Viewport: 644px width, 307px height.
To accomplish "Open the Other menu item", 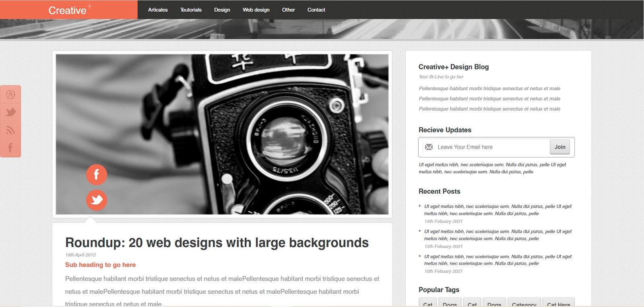I will pyautogui.click(x=289, y=10).
